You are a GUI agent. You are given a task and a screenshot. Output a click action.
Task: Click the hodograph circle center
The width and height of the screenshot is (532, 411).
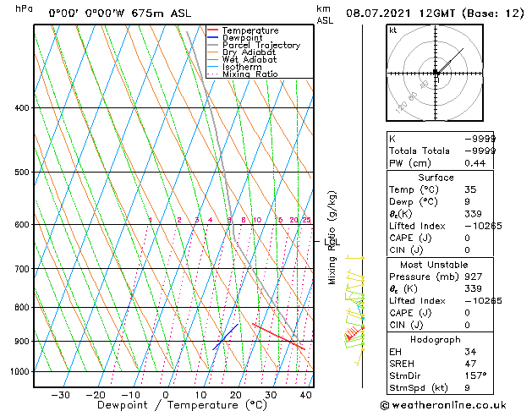(x=436, y=74)
